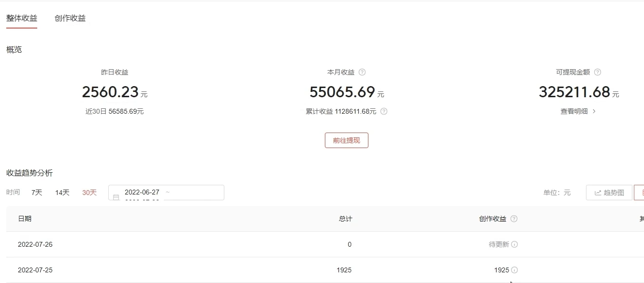Screen dimensions: 644x283
Task: Select the 30天 time range
Action: [x=89, y=193]
